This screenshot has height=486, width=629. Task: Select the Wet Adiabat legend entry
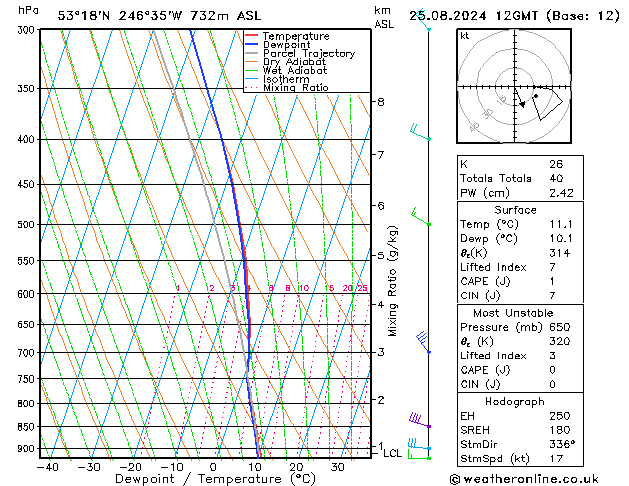pos(286,71)
